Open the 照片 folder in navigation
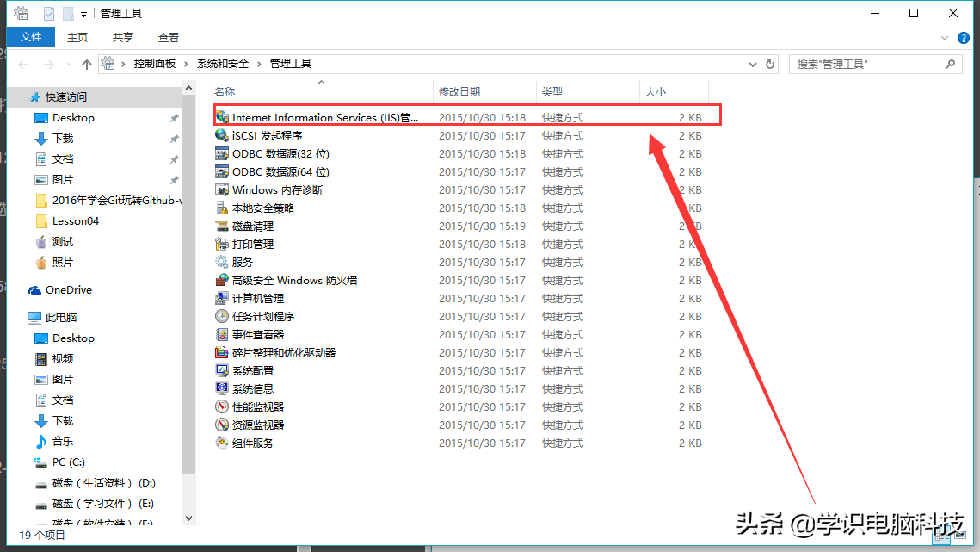 [63, 263]
